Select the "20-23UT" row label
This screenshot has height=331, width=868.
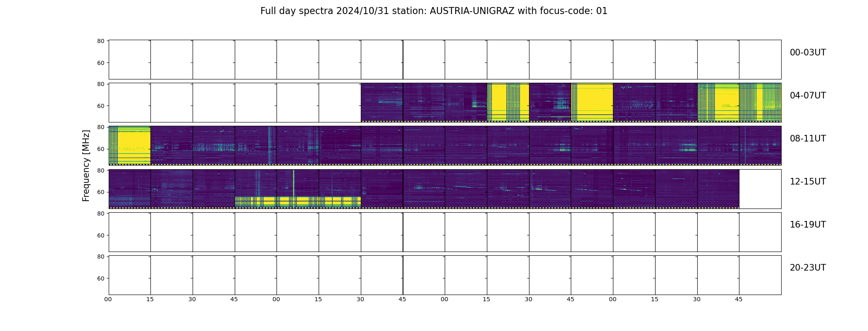click(x=808, y=268)
